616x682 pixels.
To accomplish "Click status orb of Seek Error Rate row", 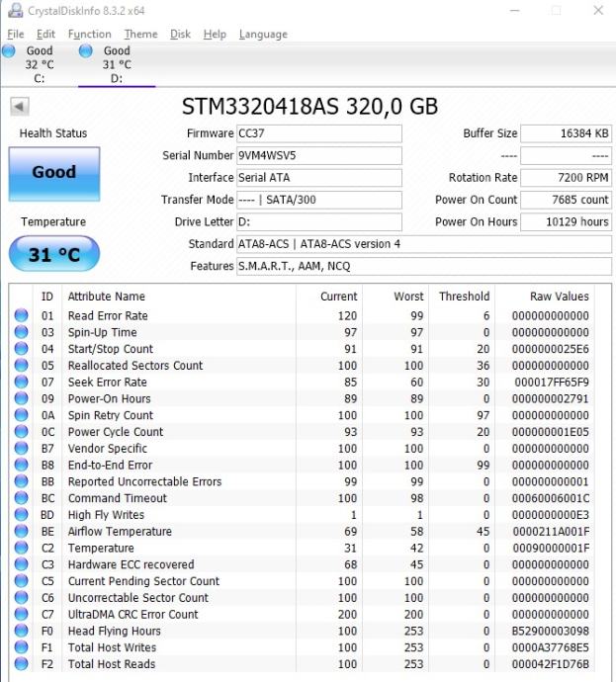I will coord(21,382).
